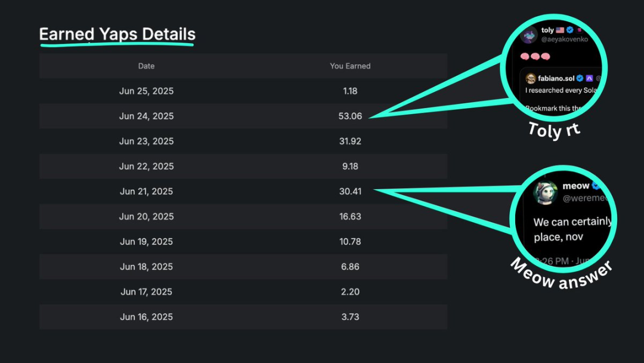Click the verified badge beside toly
The image size is (644, 363).
(x=569, y=30)
